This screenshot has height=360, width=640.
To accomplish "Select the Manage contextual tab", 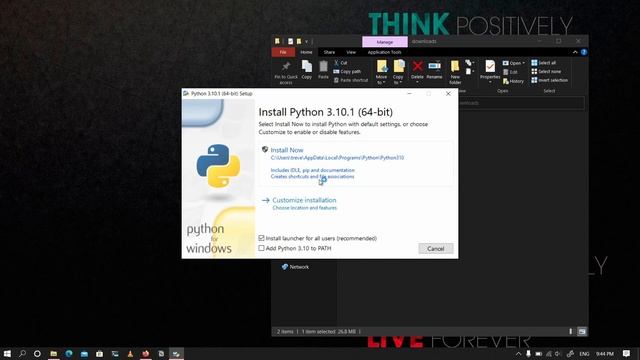I will pos(384,42).
